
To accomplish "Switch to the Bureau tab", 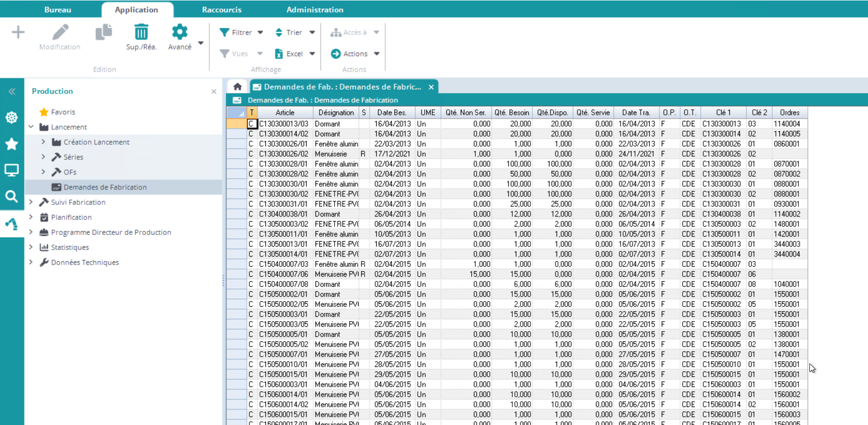I will 58,10.
